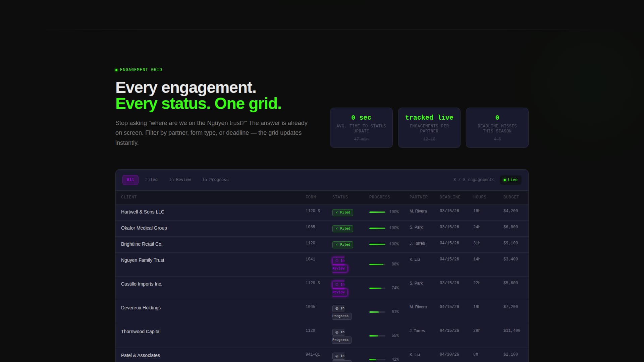Viewport: 644px width, 362px height.
Task: Click the In Review badge for Castillo Imports Inc.
Action: point(340,288)
